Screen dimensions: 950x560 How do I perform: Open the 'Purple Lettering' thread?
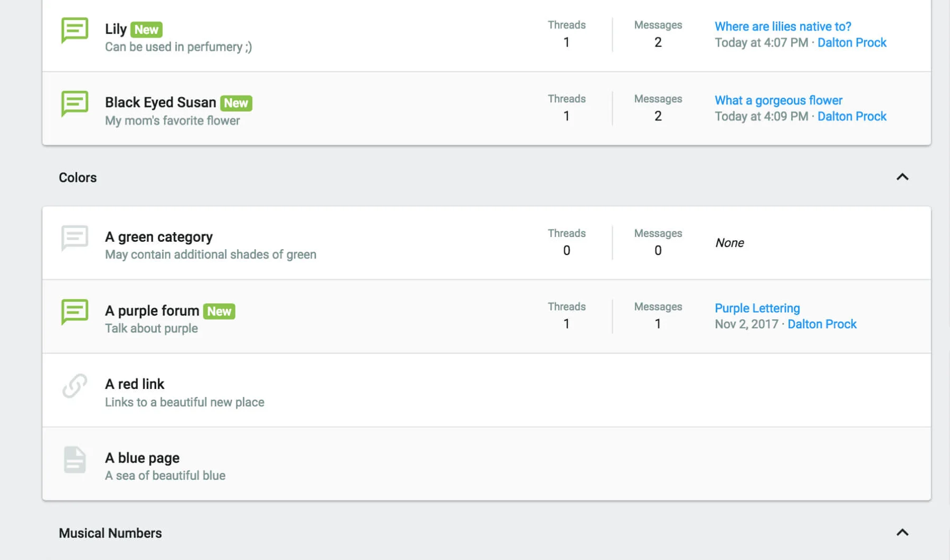click(757, 308)
